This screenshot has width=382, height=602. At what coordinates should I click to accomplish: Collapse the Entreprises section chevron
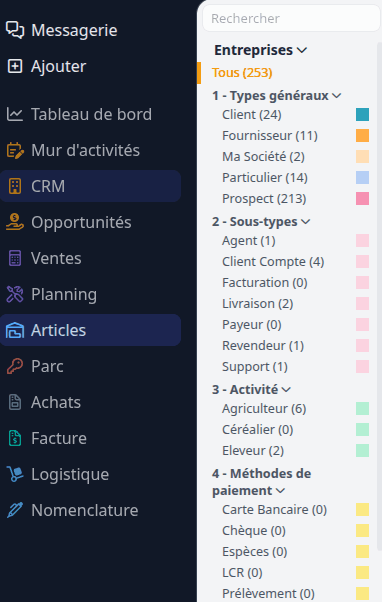pyautogui.click(x=302, y=50)
